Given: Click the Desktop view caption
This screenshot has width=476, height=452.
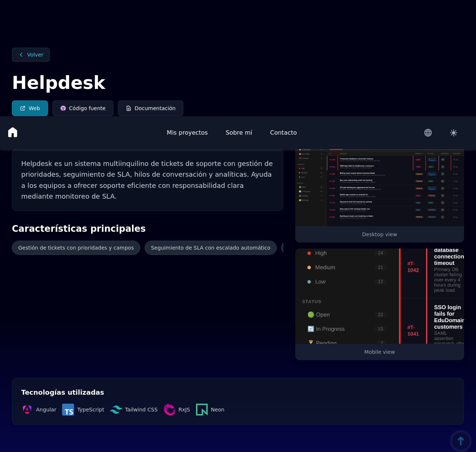Looking at the screenshot, I should tap(380, 234).
